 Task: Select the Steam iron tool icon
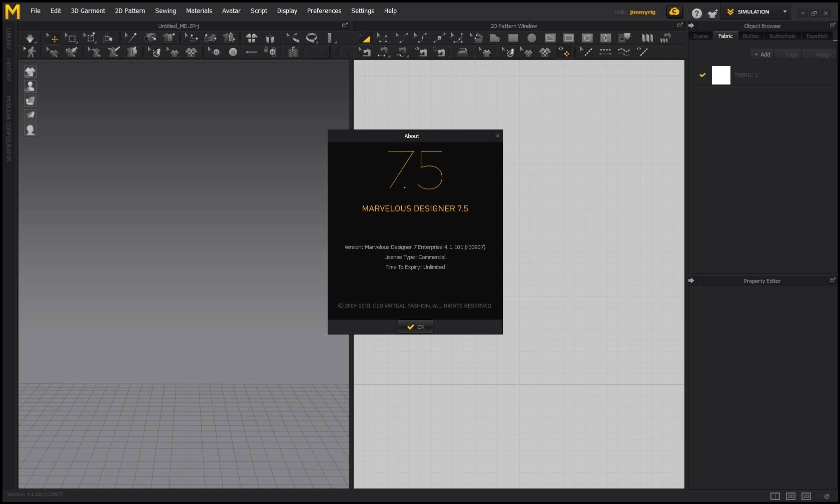point(462,51)
